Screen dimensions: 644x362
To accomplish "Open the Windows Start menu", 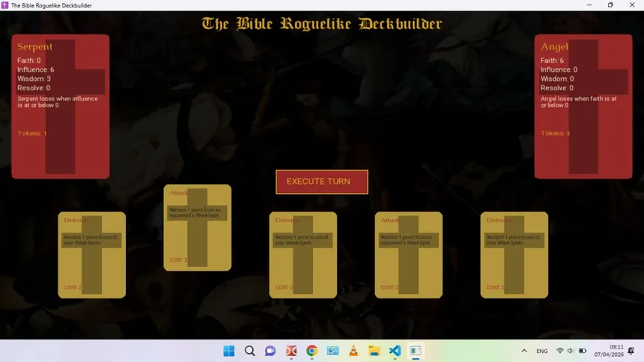I will tap(228, 351).
